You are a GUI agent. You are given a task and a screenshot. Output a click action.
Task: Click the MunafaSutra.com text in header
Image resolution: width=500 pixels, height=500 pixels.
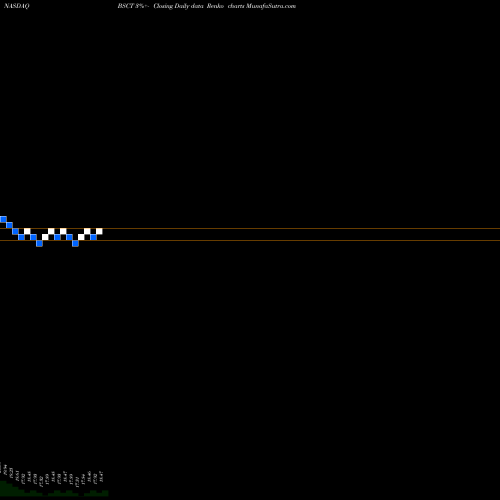point(271,6)
